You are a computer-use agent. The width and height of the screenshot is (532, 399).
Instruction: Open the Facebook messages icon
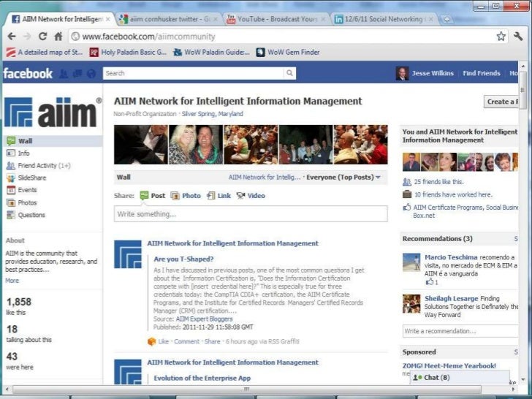(x=77, y=74)
